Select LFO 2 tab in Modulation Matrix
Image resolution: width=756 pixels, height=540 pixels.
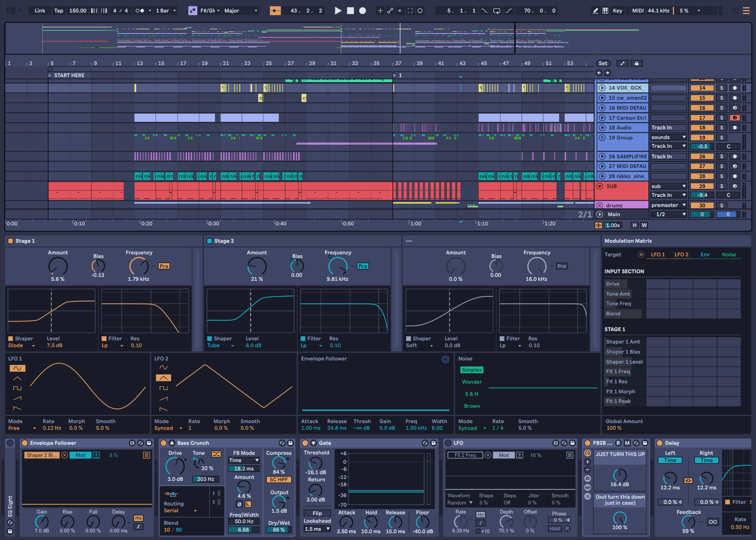[x=681, y=255]
